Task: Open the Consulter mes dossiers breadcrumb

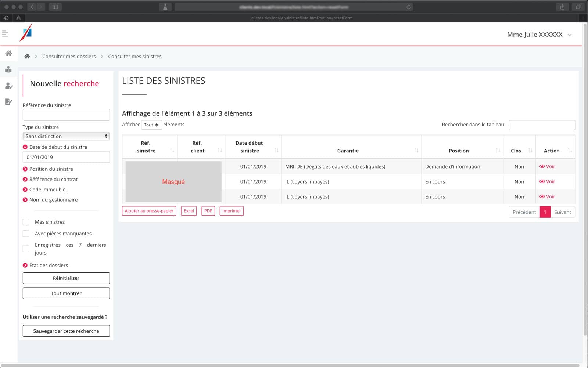Action: 69,56
